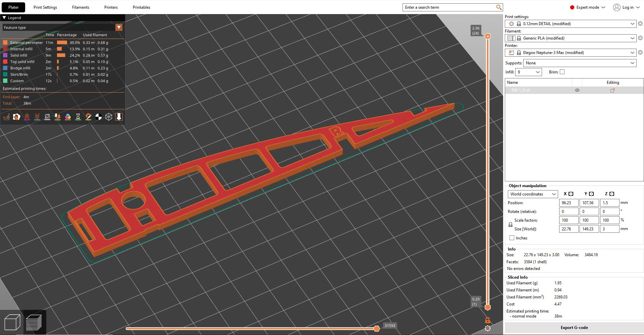Open World coordinates dropdown
This screenshot has width=644, height=335.
533,194
